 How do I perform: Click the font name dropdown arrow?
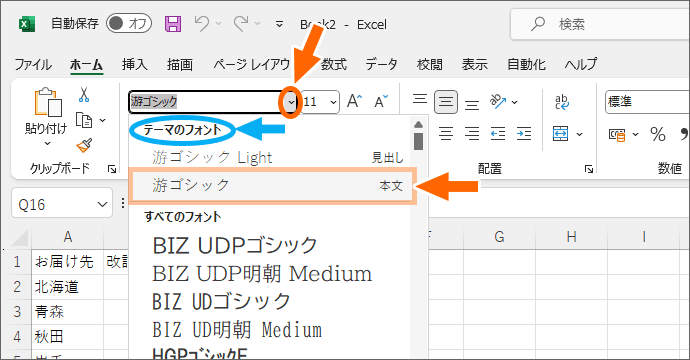coord(290,102)
